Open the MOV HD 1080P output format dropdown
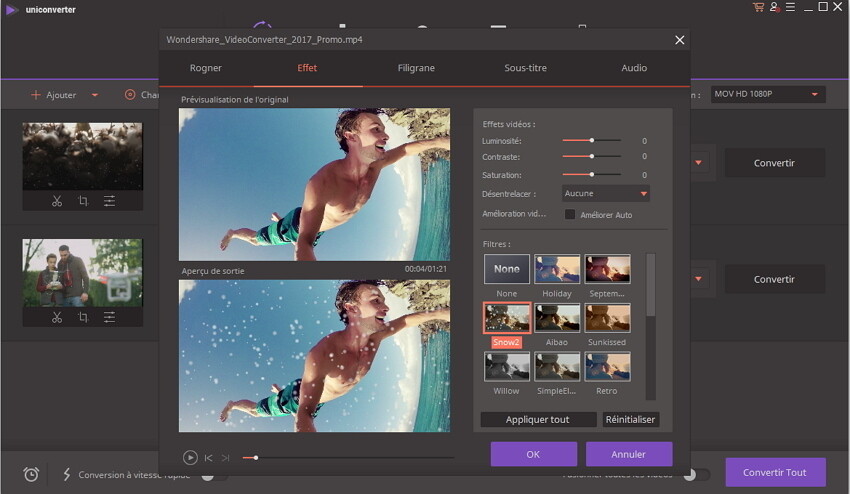Image resolution: width=850 pixels, height=494 pixels. 767,94
